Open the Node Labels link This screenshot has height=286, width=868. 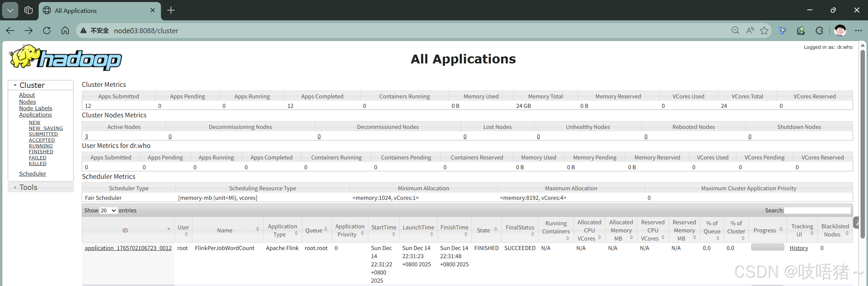[36, 108]
